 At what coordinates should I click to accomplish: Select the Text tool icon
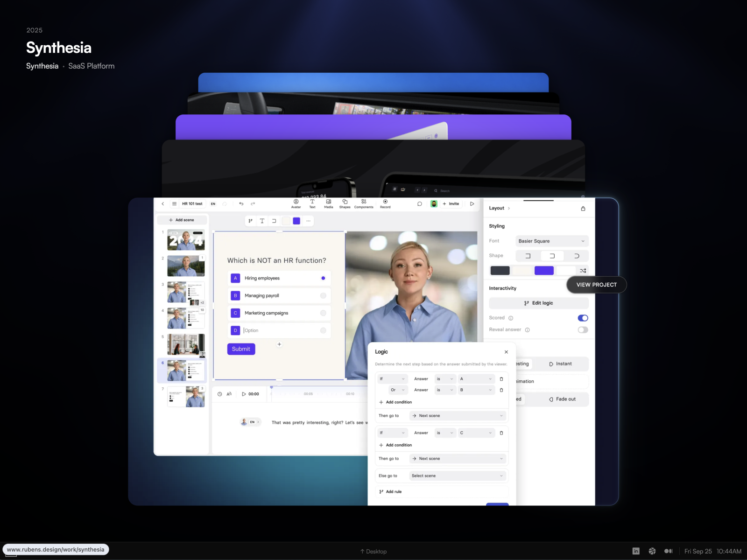(x=312, y=203)
